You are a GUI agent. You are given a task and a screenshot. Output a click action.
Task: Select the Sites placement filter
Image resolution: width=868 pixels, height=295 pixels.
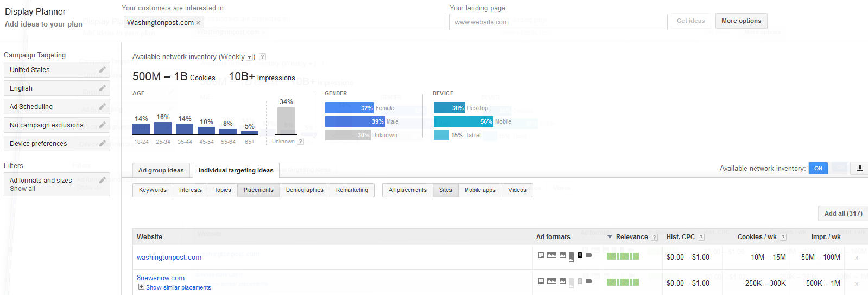pos(446,190)
